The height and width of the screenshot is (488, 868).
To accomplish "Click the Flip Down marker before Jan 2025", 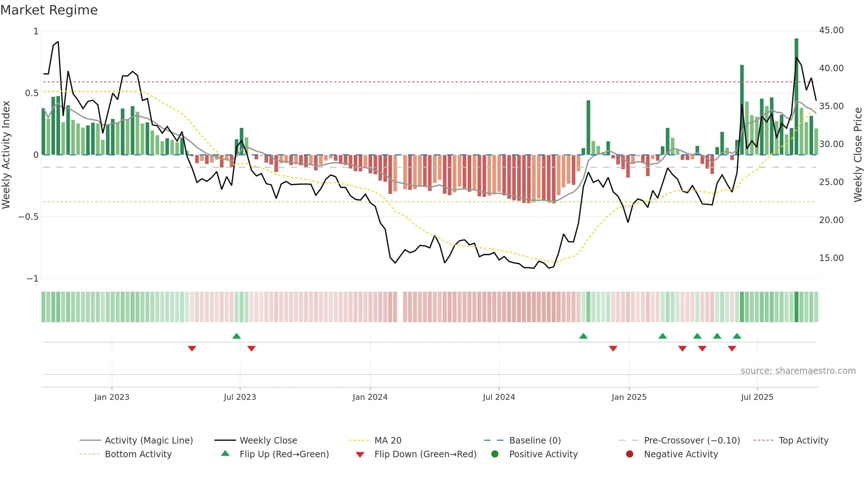I will click(x=613, y=348).
